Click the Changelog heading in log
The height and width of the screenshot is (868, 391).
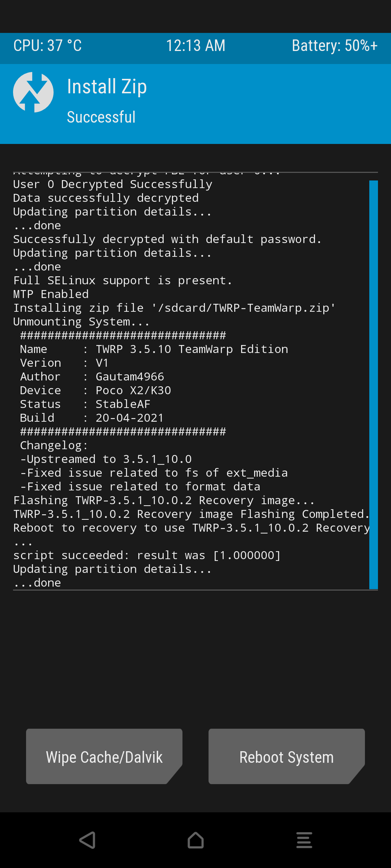click(x=54, y=446)
